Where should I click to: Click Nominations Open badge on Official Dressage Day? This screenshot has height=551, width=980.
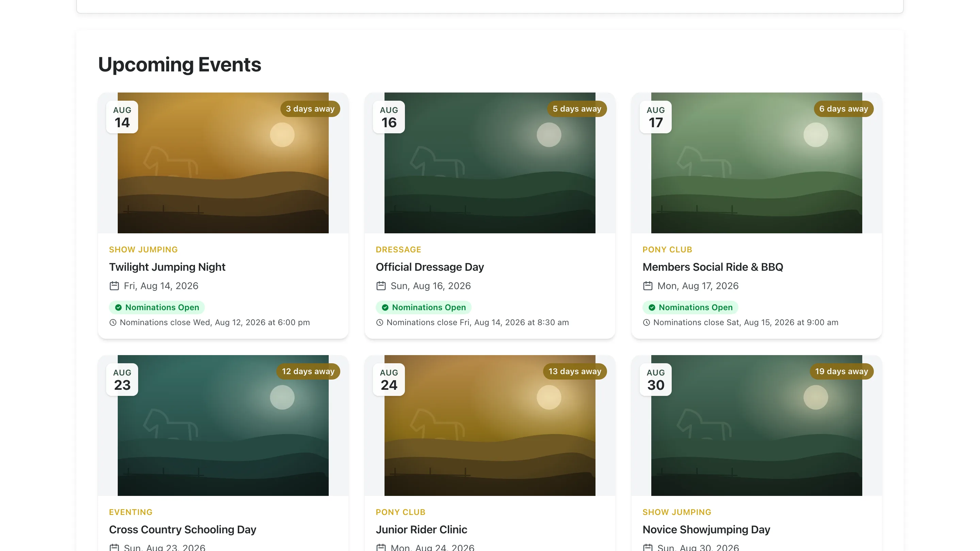[423, 307]
